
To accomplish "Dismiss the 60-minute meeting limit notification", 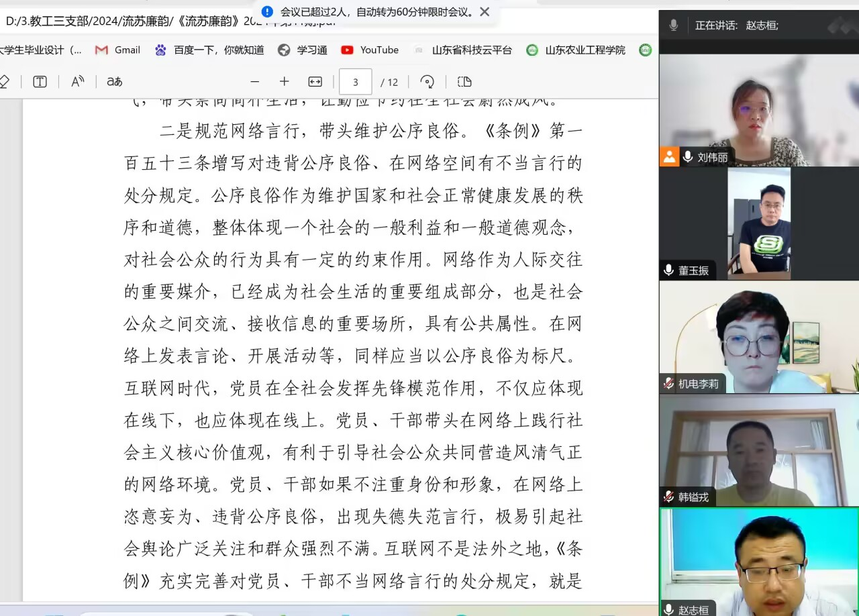I will coord(485,11).
